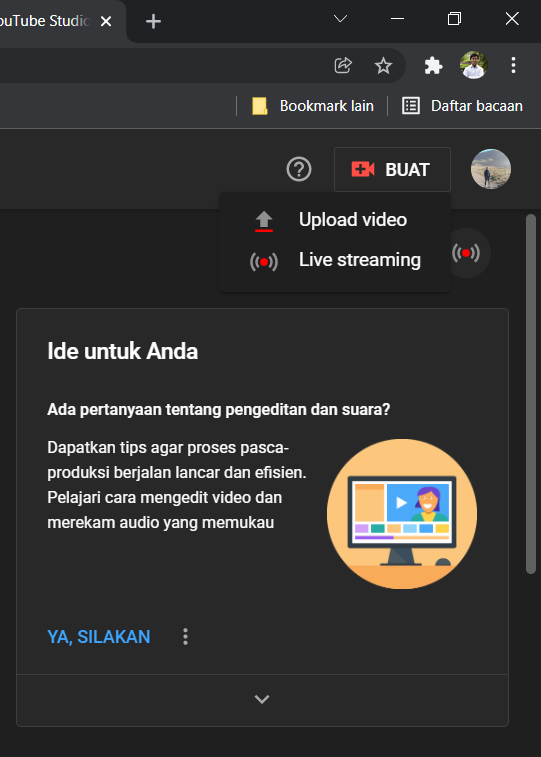This screenshot has width=541, height=757.
Task: Open the Chrome extensions puzzle icon
Action: pos(433,65)
